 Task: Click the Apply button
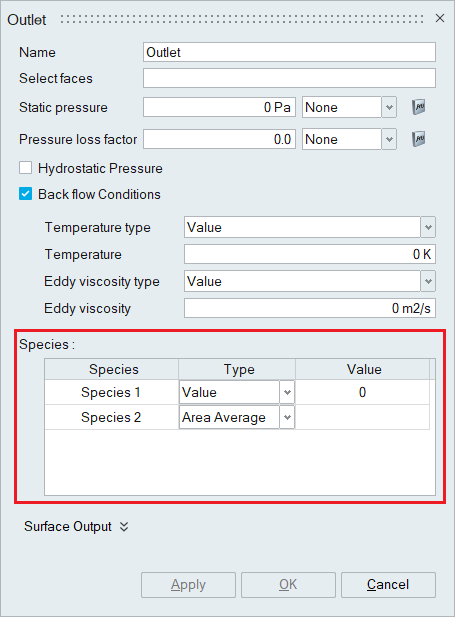point(189,585)
